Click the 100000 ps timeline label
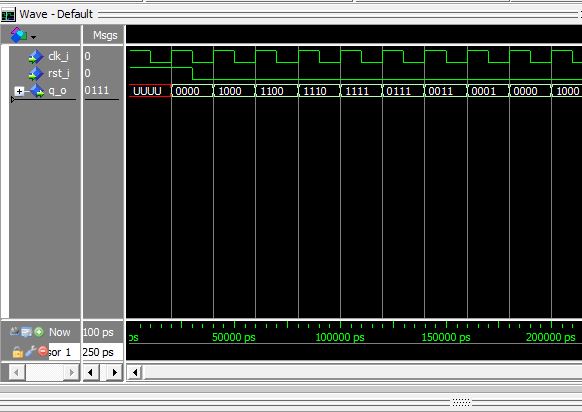 [x=340, y=337]
